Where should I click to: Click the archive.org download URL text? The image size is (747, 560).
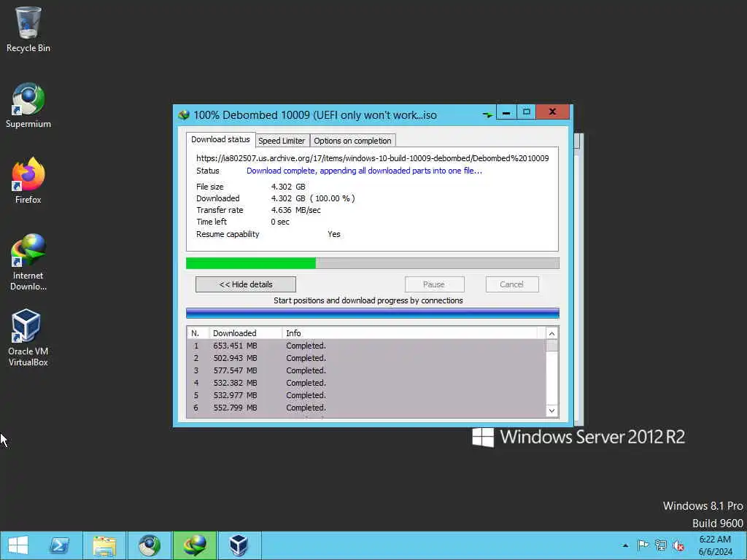(x=373, y=158)
